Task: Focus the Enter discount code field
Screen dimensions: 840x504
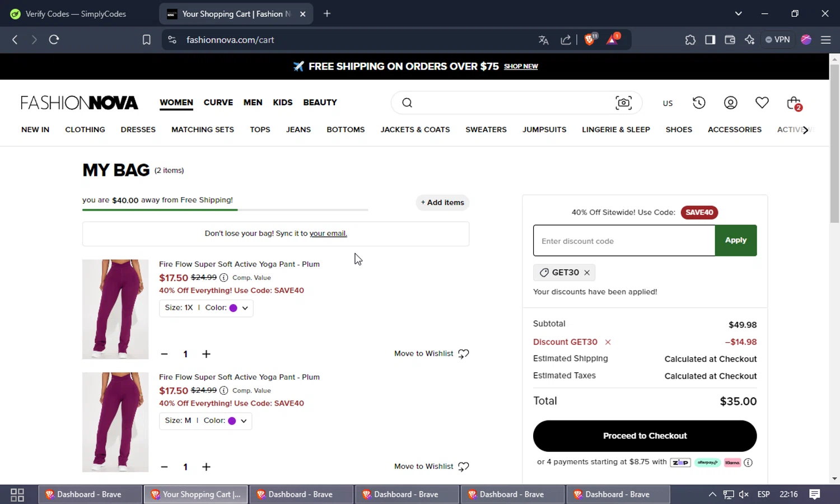Action: [x=624, y=241]
